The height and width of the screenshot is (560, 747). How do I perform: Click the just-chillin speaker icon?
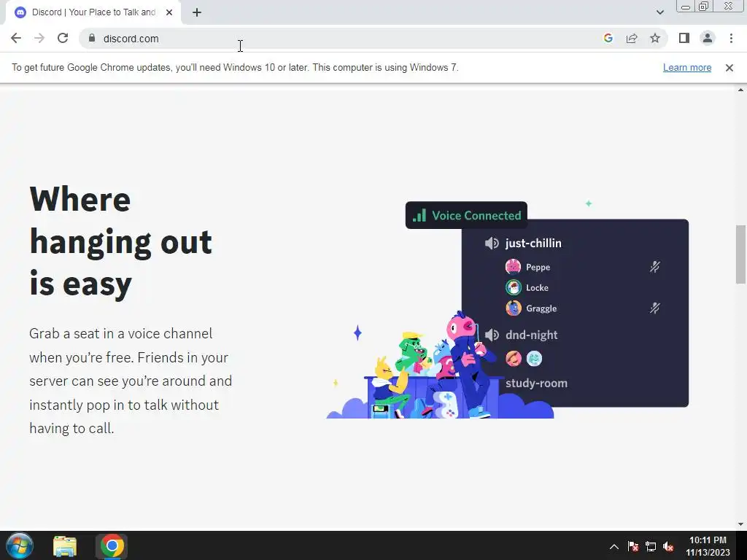click(492, 244)
